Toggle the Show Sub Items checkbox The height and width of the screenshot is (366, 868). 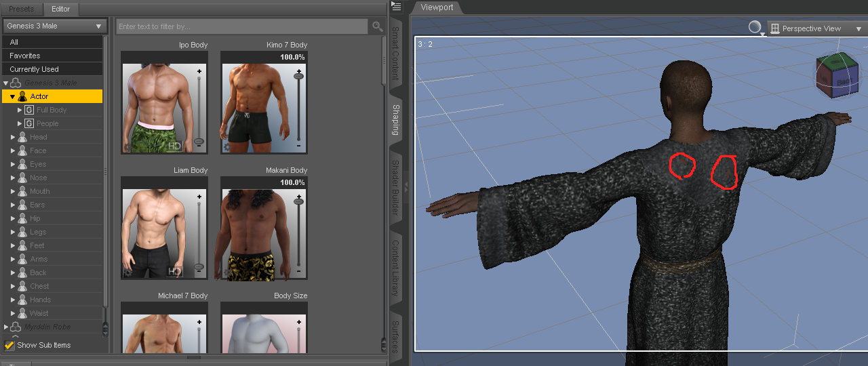point(9,345)
